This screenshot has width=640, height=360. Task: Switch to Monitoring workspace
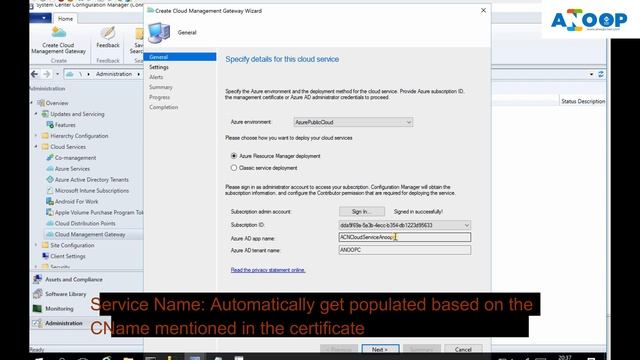59,309
